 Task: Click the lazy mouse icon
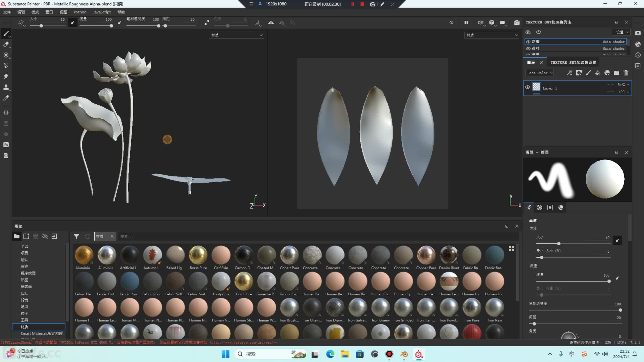point(207,23)
